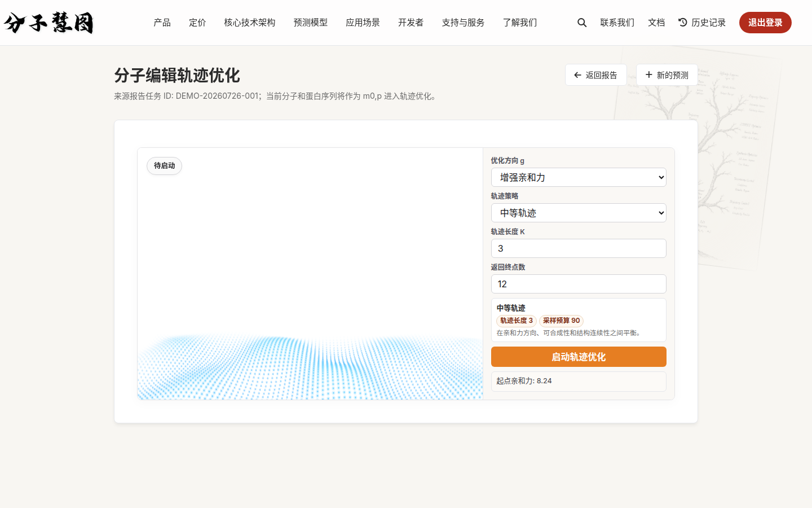Viewport: 812px width, 508px height.
Task: Open the 开发者 menu
Action: [411, 23]
